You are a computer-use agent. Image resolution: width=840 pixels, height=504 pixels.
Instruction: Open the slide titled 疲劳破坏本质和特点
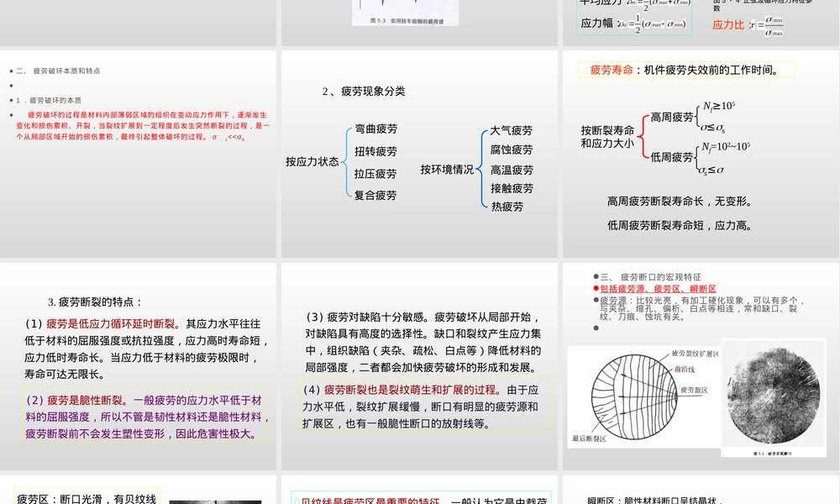(139, 154)
